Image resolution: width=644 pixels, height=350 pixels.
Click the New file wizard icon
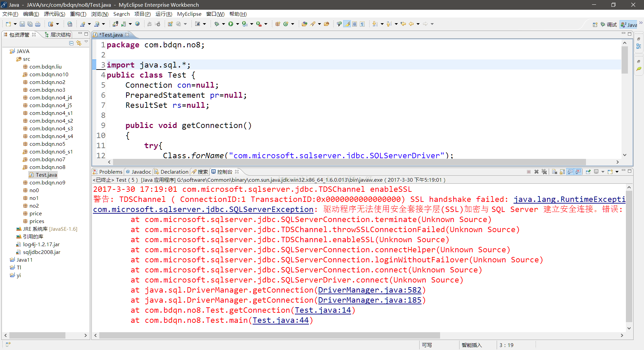click(x=8, y=24)
